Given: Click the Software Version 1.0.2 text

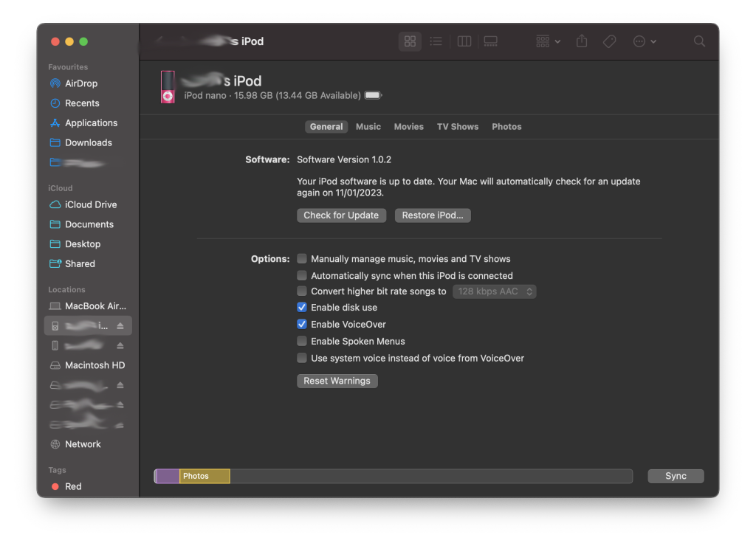Looking at the screenshot, I should [344, 159].
